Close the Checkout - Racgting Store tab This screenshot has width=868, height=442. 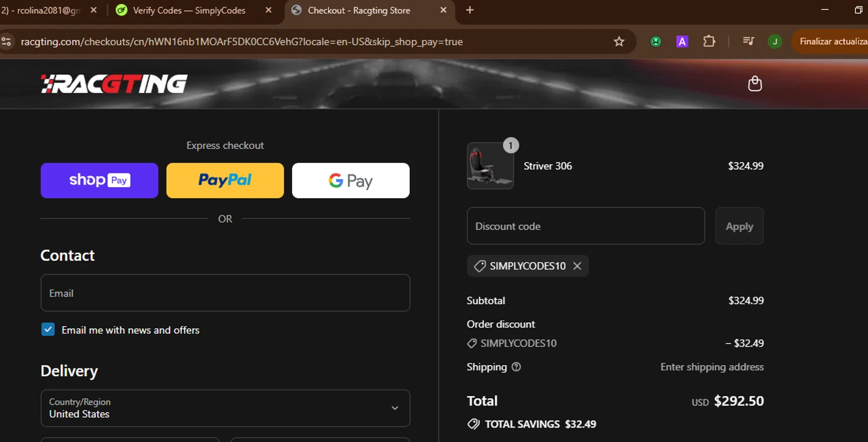pos(443,10)
